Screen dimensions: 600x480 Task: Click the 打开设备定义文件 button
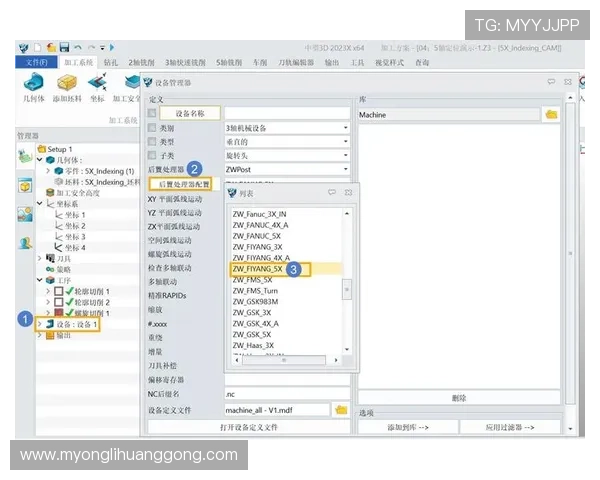point(249,427)
